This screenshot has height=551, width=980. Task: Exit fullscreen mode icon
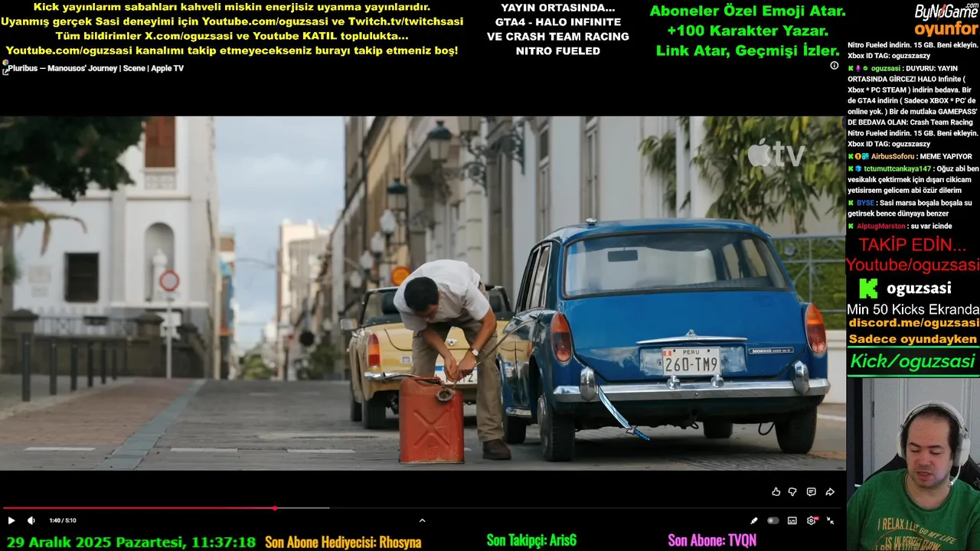click(x=831, y=520)
